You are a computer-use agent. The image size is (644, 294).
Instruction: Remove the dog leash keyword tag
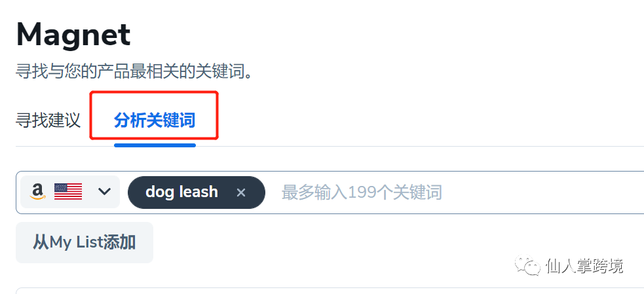pyautogui.click(x=241, y=192)
